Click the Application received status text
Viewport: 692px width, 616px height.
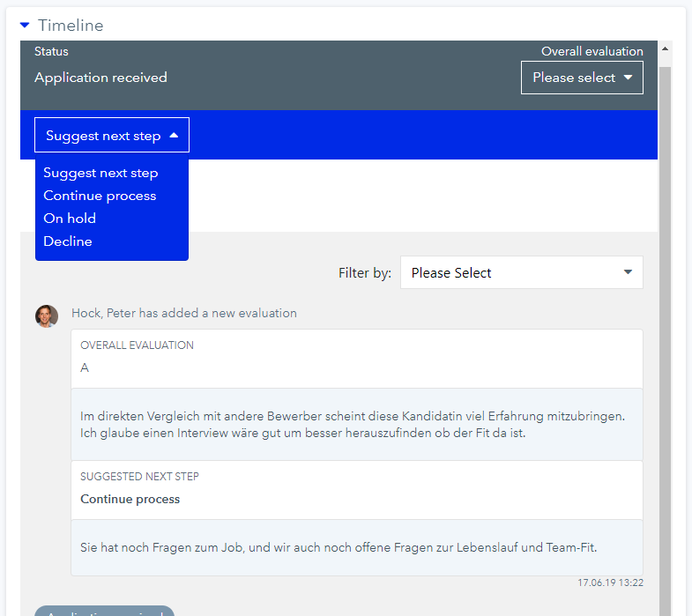point(100,78)
